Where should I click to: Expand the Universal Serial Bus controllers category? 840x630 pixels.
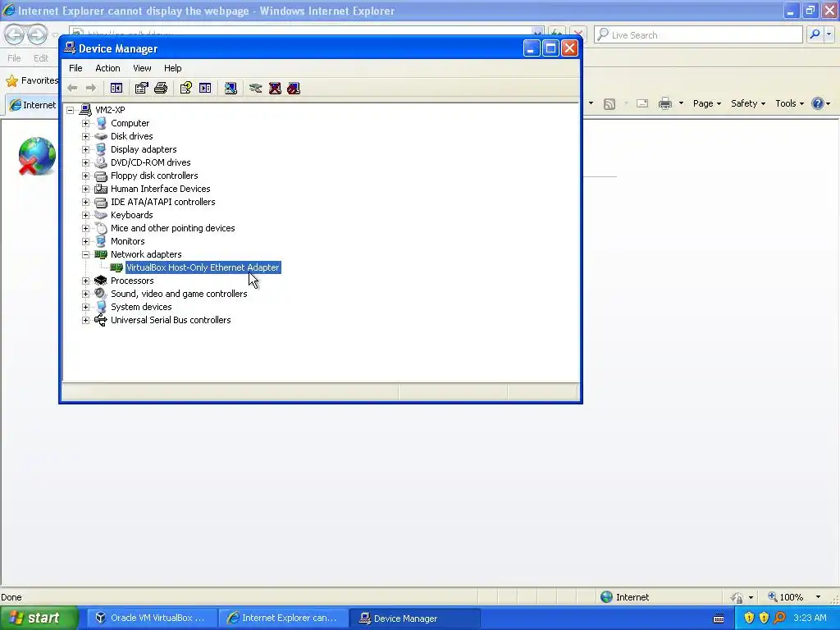click(85, 321)
